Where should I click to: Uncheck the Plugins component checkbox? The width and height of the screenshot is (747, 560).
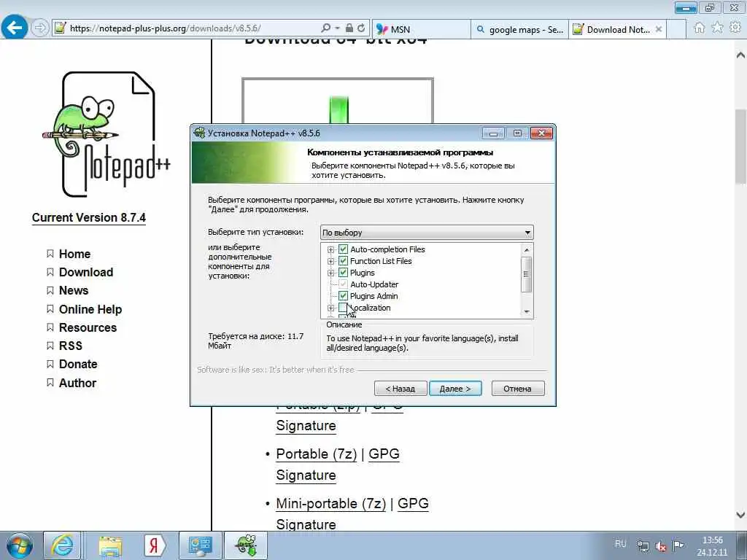[343, 273]
